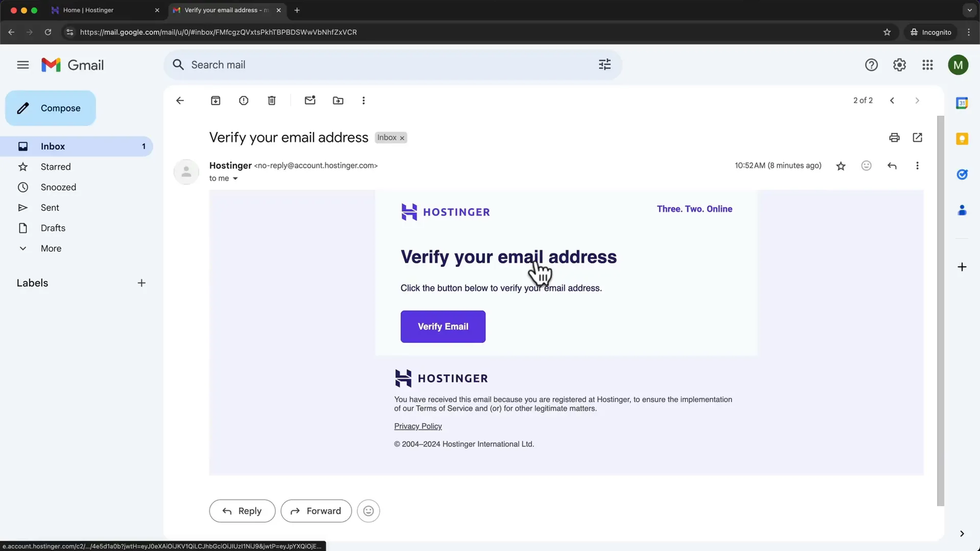Click the Compose button
The image size is (980, 551).
[x=50, y=108]
